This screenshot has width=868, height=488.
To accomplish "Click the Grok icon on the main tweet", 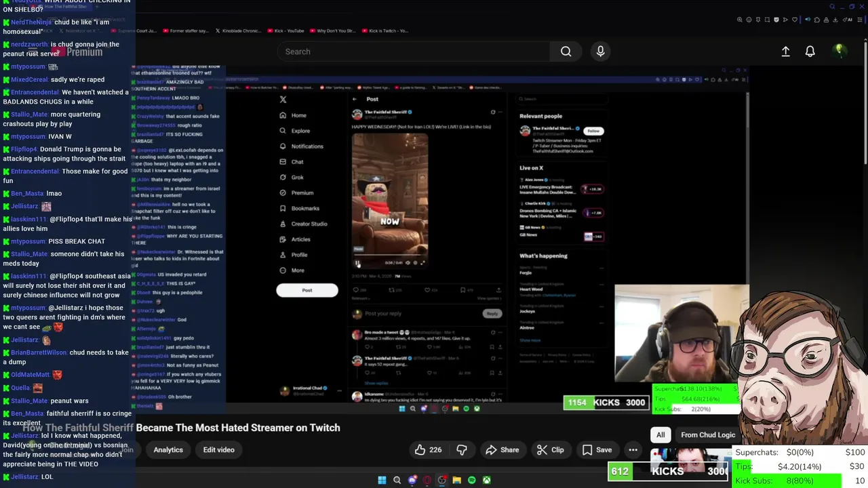I will click(x=493, y=112).
